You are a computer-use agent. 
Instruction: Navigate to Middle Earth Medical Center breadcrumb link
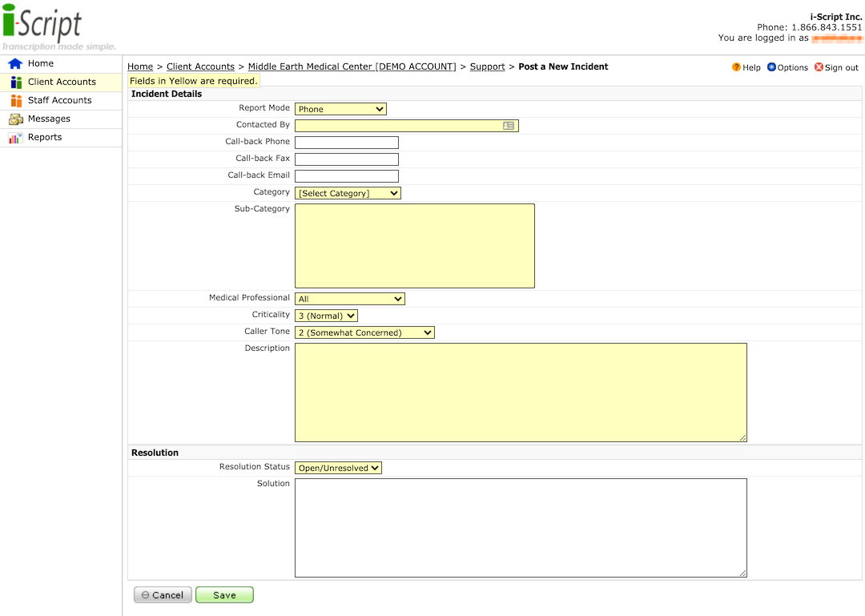[352, 66]
